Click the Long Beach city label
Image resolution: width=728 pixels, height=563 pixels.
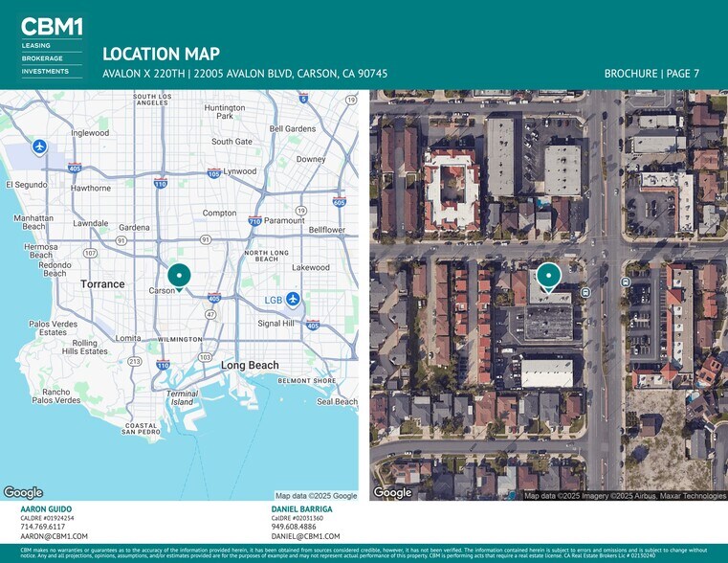[x=250, y=366]
